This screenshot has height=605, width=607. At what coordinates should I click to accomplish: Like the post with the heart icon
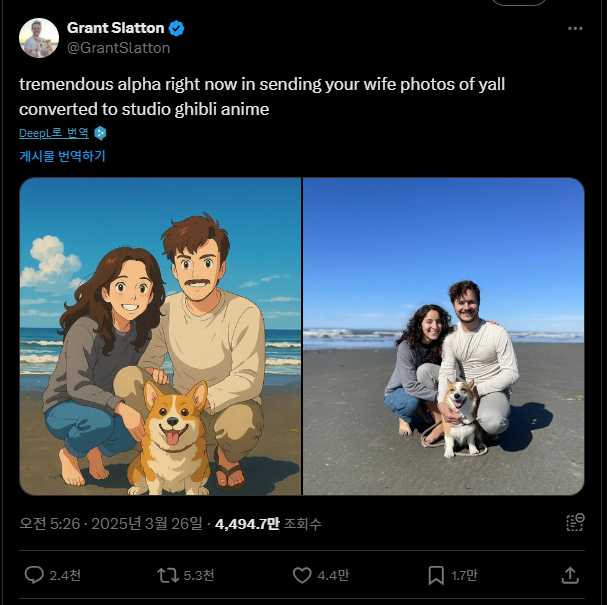pyautogui.click(x=302, y=575)
